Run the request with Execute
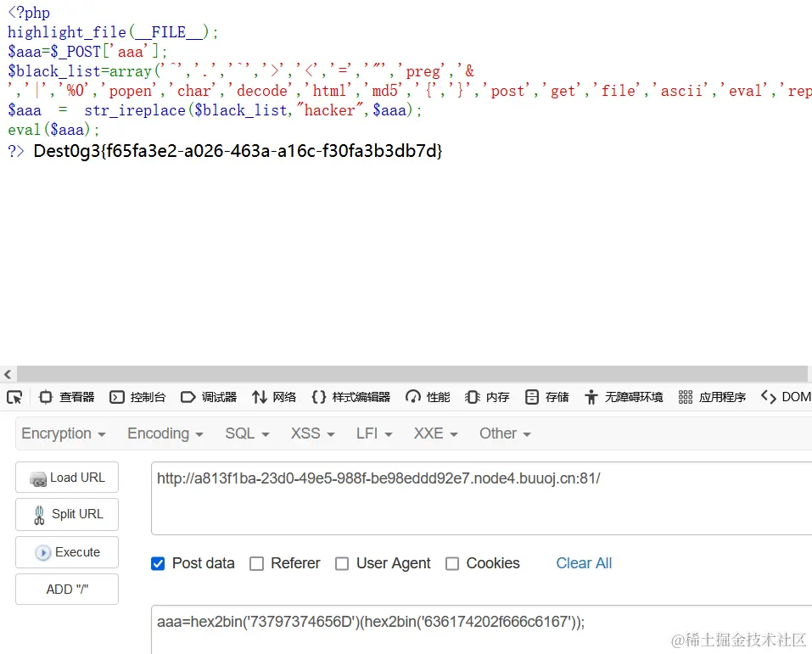The height and width of the screenshot is (654, 812). (x=67, y=552)
